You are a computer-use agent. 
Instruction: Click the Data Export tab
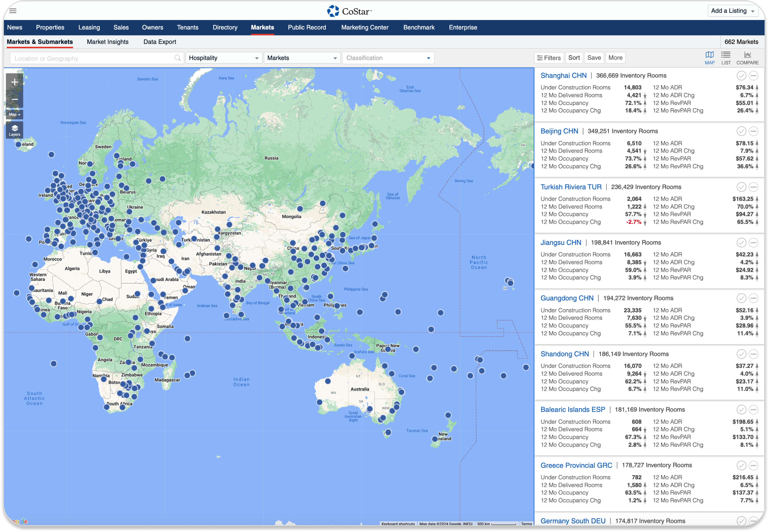158,42
